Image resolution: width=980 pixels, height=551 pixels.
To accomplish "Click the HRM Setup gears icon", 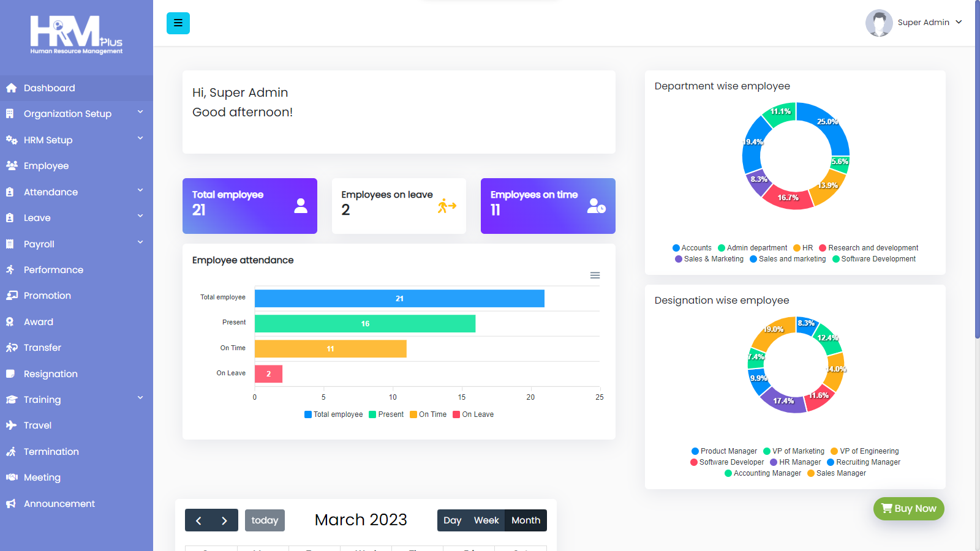I will pos(11,140).
